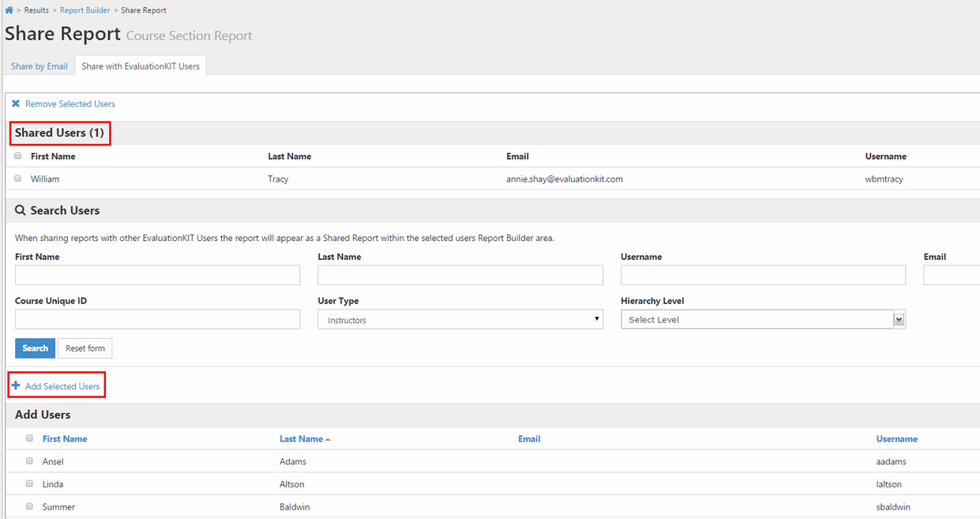
Task: Click the Add Selected Users link
Action: pos(62,386)
